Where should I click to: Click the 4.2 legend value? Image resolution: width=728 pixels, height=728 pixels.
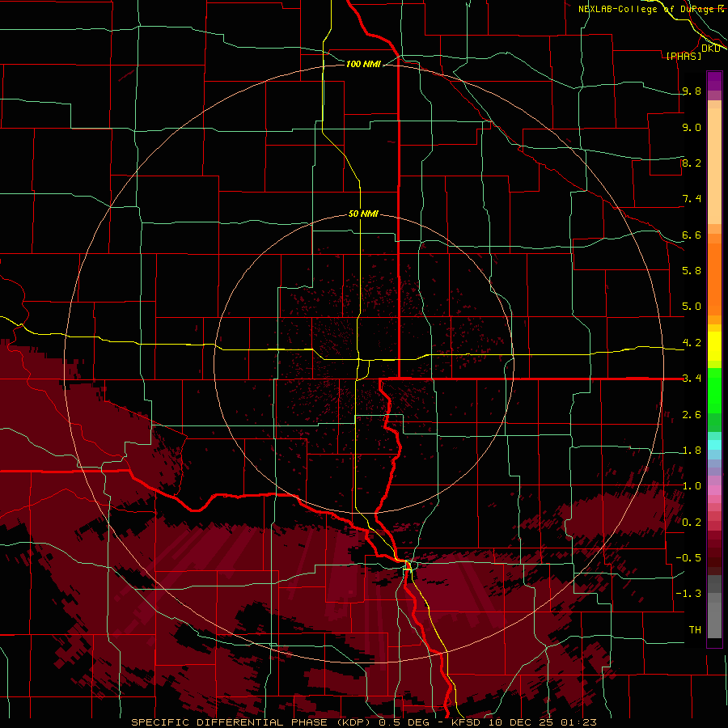click(692, 343)
